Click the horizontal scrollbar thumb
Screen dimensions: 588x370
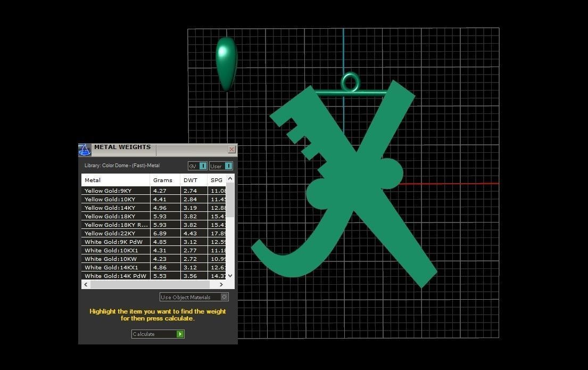pyautogui.click(x=150, y=284)
